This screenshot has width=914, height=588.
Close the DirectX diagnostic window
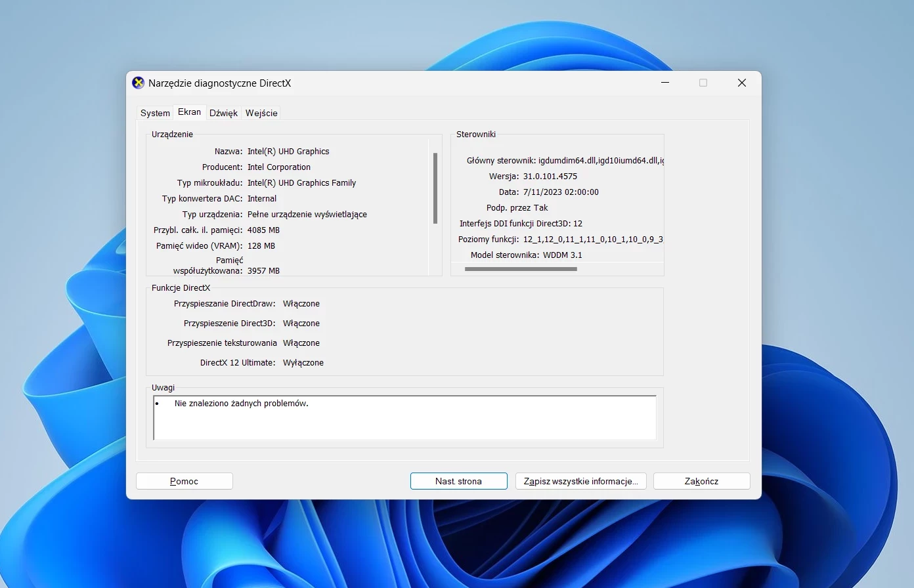click(x=742, y=83)
